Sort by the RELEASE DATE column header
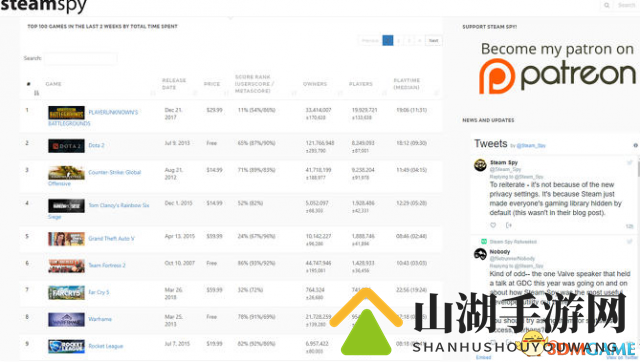Viewport: 640px width, 362px height. click(x=174, y=84)
